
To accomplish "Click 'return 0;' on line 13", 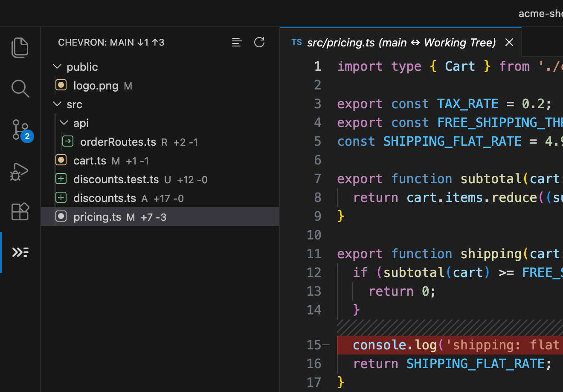I will point(402,291).
